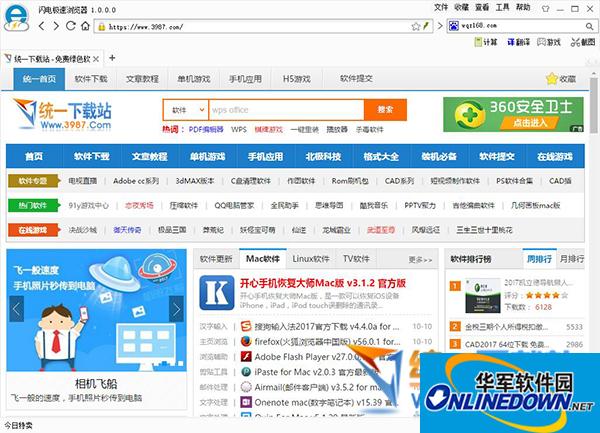Open the QQ电脑管家 hot software link
Screen dimensions: 600x433
click(234, 205)
